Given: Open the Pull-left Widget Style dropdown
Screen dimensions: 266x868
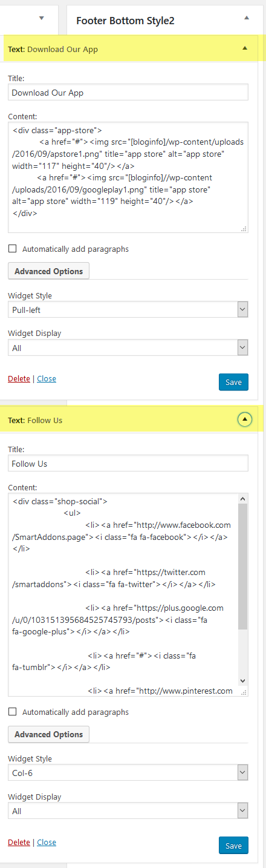Looking at the screenshot, I should click(x=128, y=310).
